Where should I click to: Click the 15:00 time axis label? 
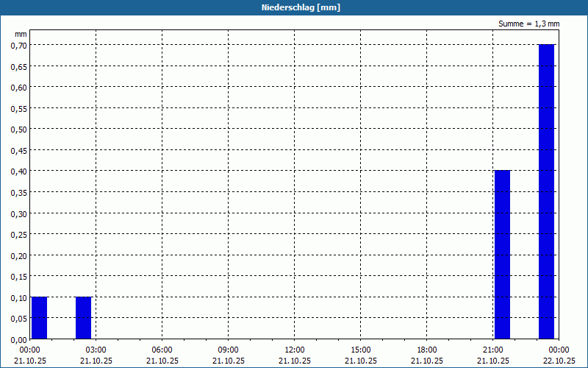pos(361,350)
